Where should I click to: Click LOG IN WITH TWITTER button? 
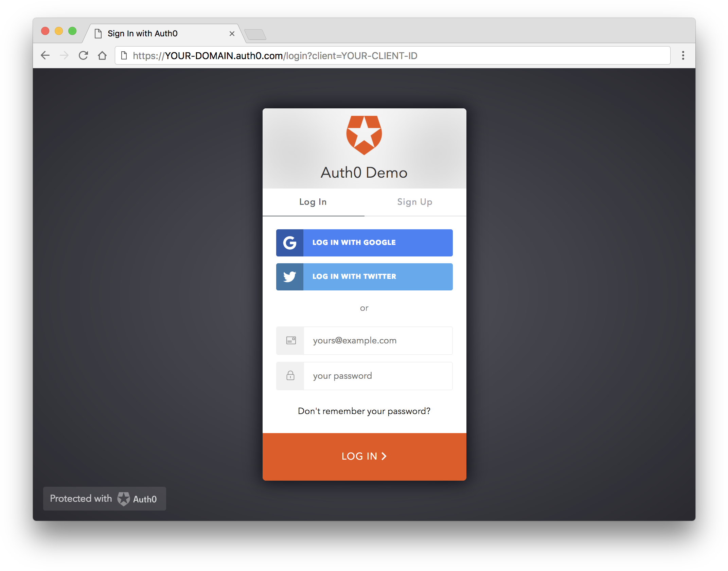pyautogui.click(x=365, y=276)
